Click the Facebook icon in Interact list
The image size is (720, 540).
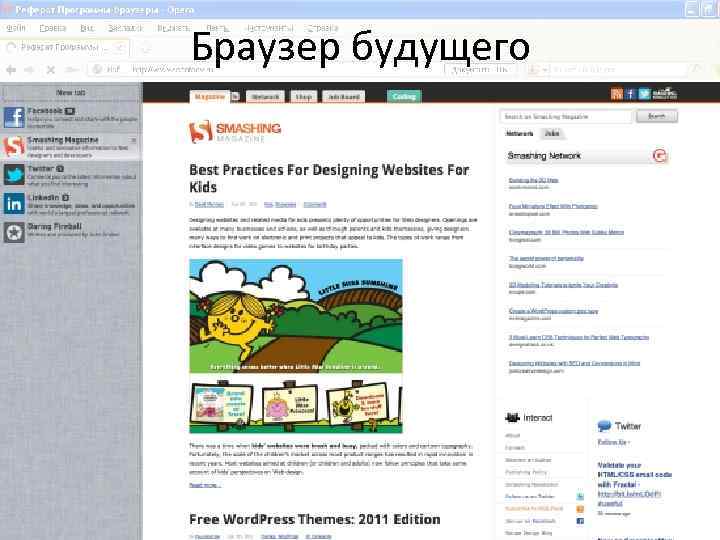coord(580,521)
